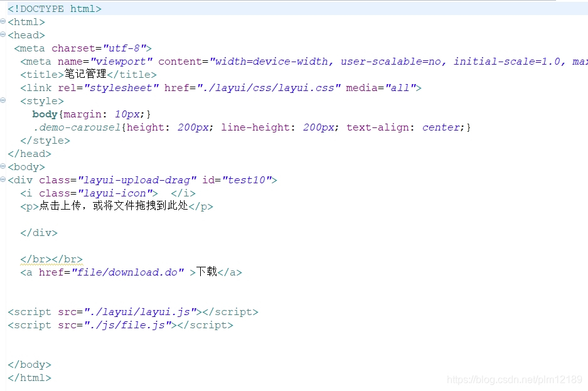588x391 pixels.
Task: Click the underlined </br></br> warning line
Action: [x=51, y=259]
